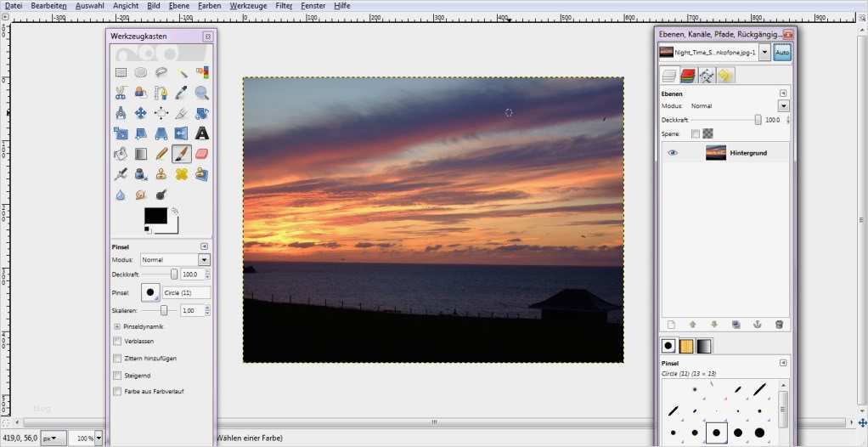Select the Smudge tool
Image resolution: width=868 pixels, height=447 pixels.
click(x=141, y=195)
